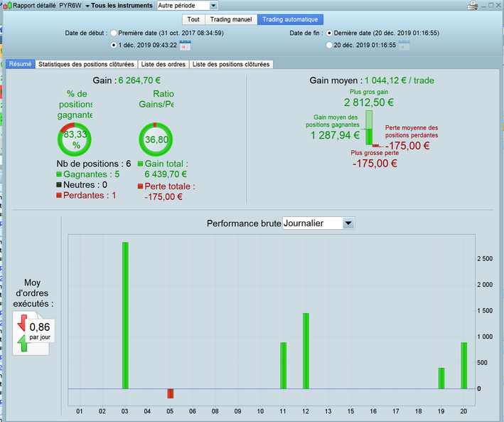Click the green bar for day 12
The height and width of the screenshot is (422, 504).
(306, 351)
